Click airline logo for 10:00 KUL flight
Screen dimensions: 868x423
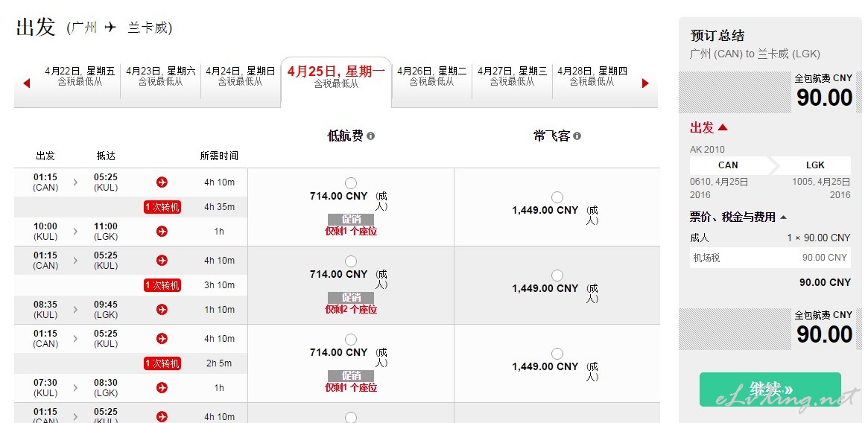[x=162, y=231]
